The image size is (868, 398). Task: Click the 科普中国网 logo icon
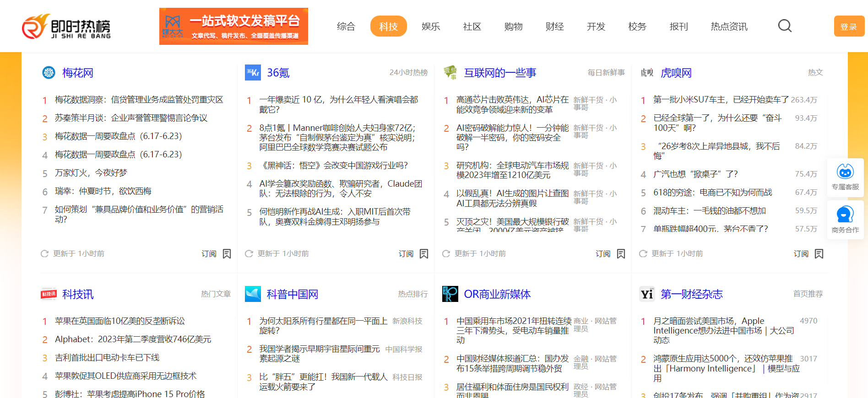pyautogui.click(x=253, y=294)
